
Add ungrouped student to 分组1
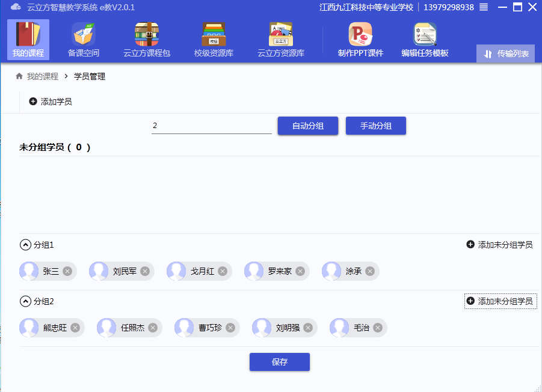pos(499,245)
